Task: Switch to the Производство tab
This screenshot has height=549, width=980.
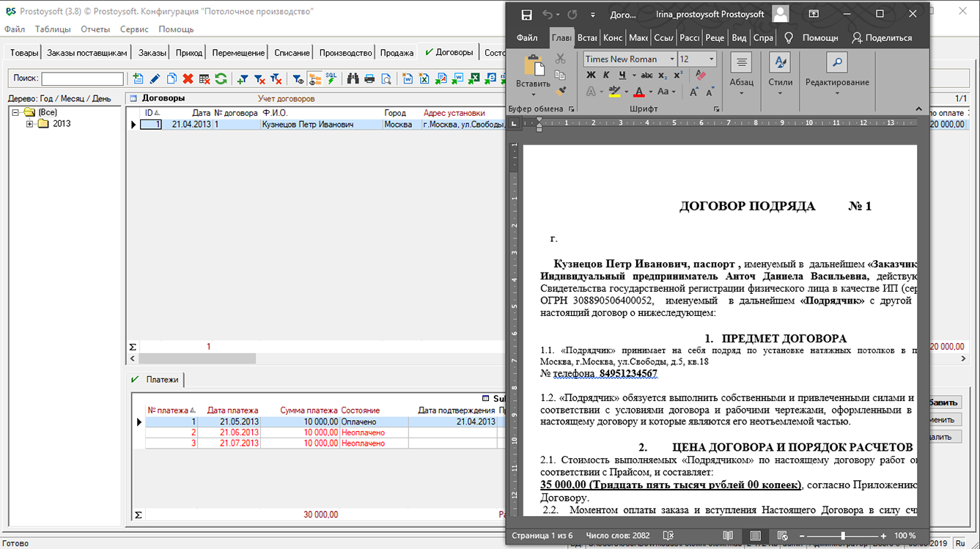Action: (x=346, y=53)
